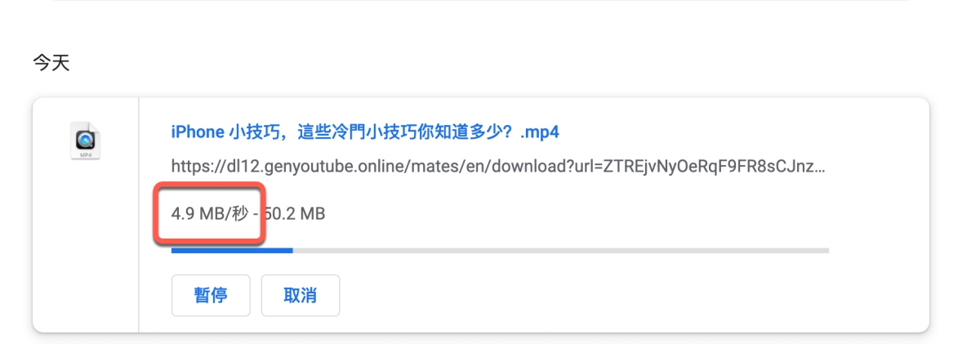Click the MP4 video file icon

click(x=85, y=141)
